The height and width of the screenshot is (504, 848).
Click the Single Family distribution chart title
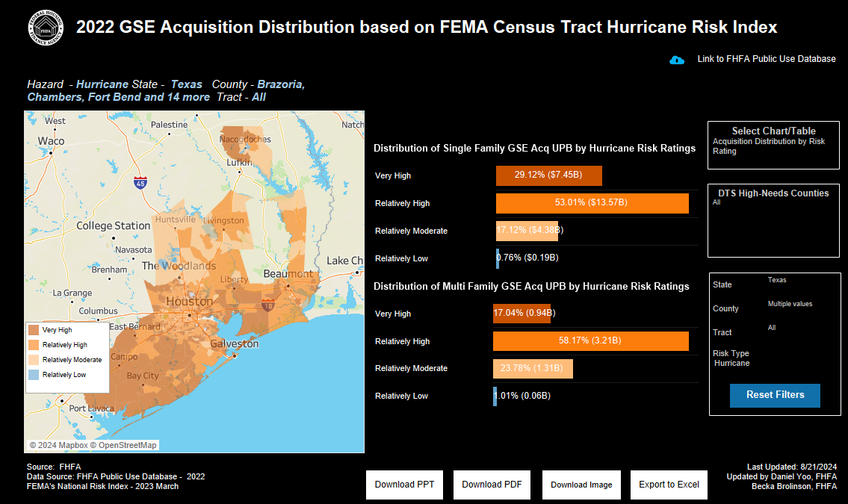(534, 148)
